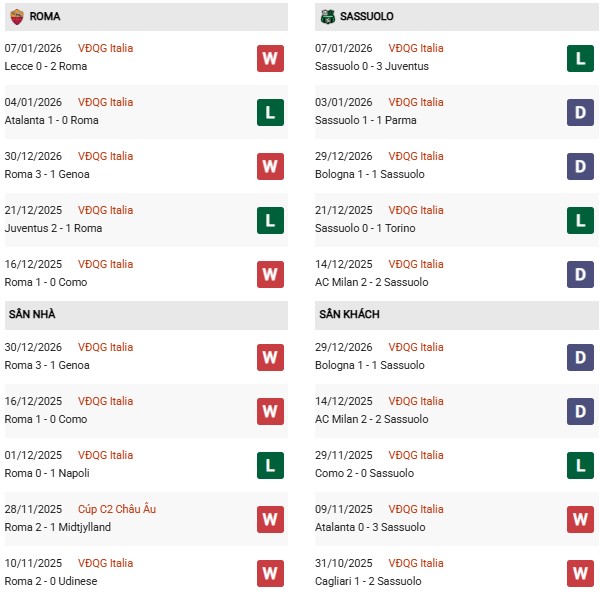600x596 pixels.
Task: Click W badge for Roma 2 - 1 Midtjylland
Action: tap(270, 519)
